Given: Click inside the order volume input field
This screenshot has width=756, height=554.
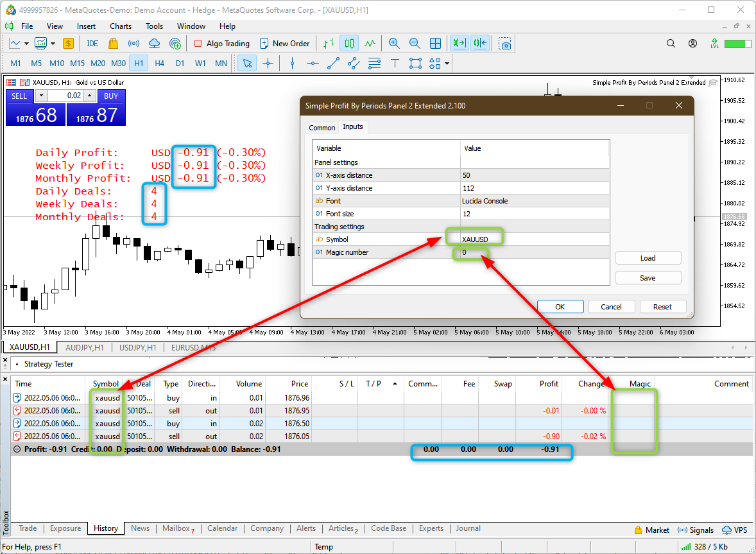Looking at the screenshot, I should coord(65,95).
